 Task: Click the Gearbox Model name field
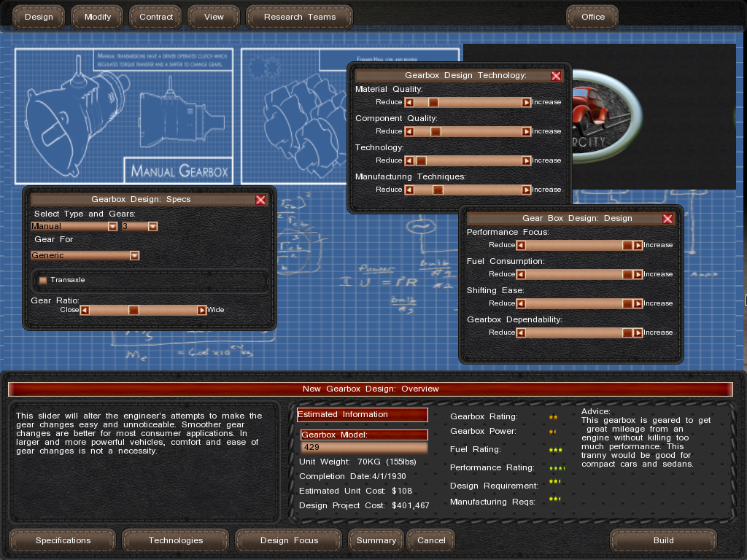click(363, 447)
